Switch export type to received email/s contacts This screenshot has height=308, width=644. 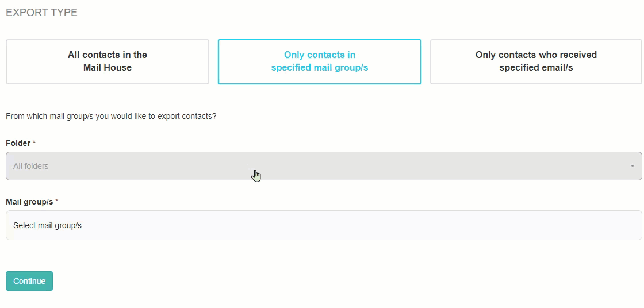click(x=536, y=61)
